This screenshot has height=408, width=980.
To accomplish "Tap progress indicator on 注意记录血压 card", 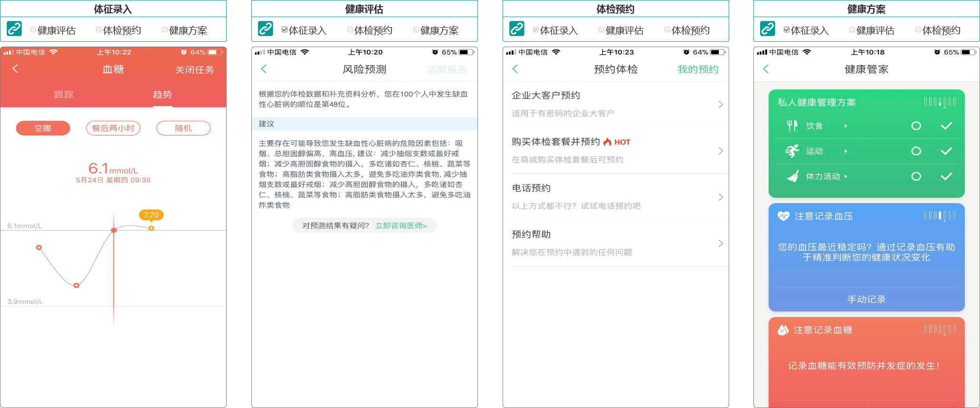I will pos(940,216).
